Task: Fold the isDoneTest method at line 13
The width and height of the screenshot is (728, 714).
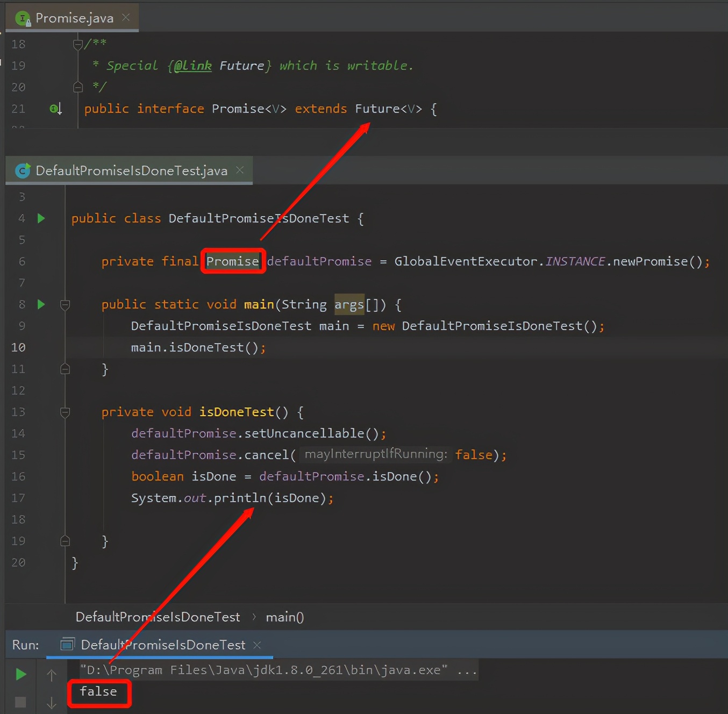Action: (65, 412)
